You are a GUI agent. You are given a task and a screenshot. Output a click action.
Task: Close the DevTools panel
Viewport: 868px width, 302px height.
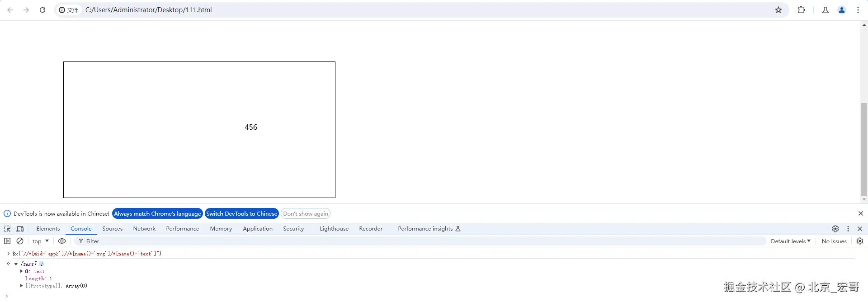(x=860, y=229)
